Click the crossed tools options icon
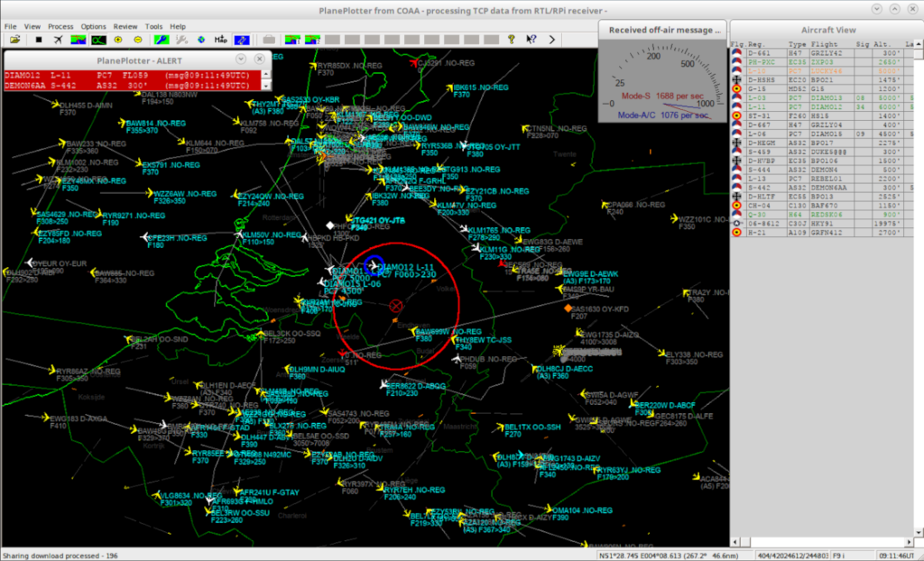 pyautogui.click(x=181, y=40)
